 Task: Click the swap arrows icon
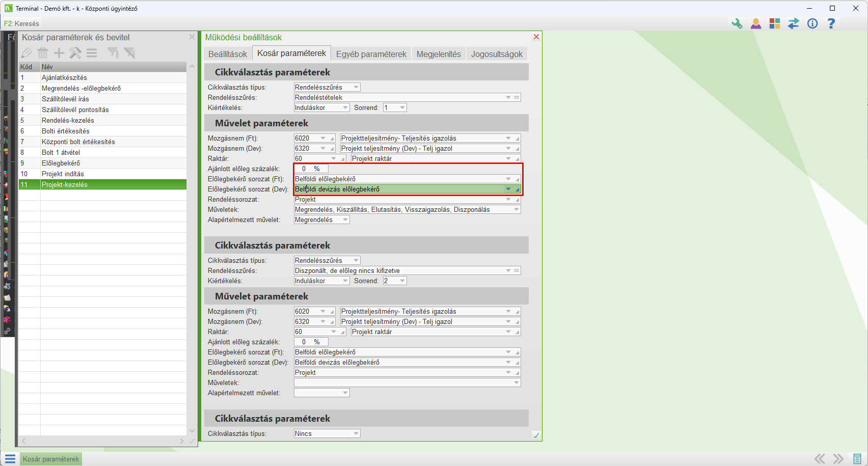tap(794, 23)
